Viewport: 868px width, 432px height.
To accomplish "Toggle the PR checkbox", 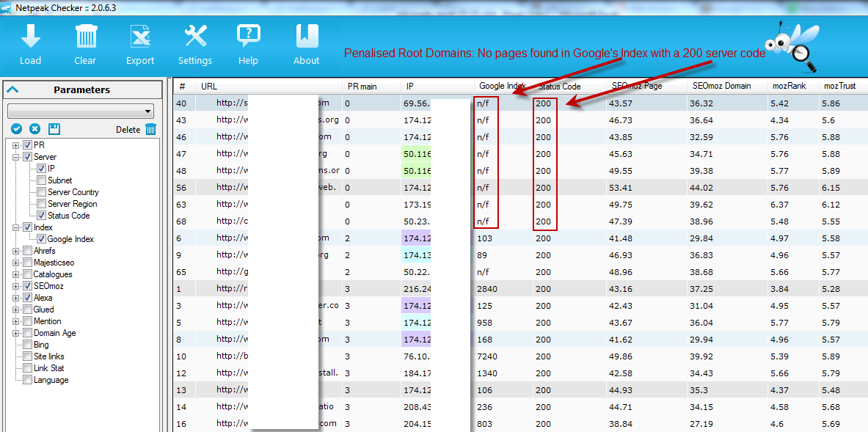I will 28,145.
